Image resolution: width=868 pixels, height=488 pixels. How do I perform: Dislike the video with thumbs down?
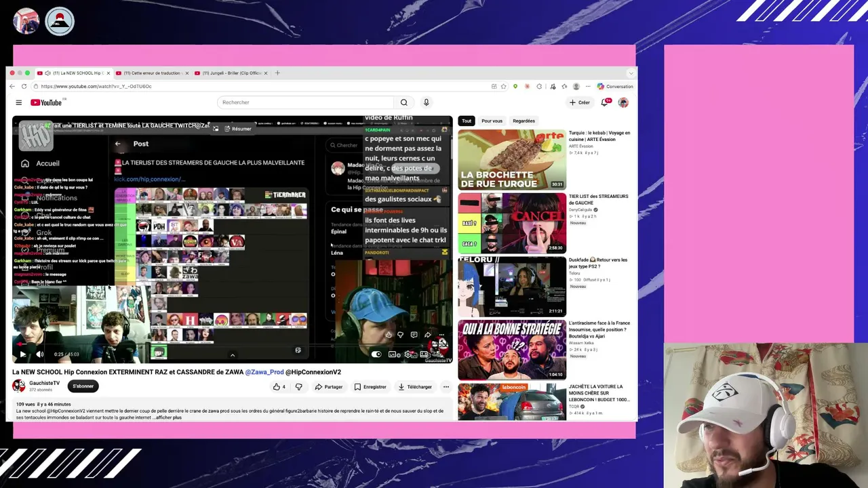coord(298,387)
